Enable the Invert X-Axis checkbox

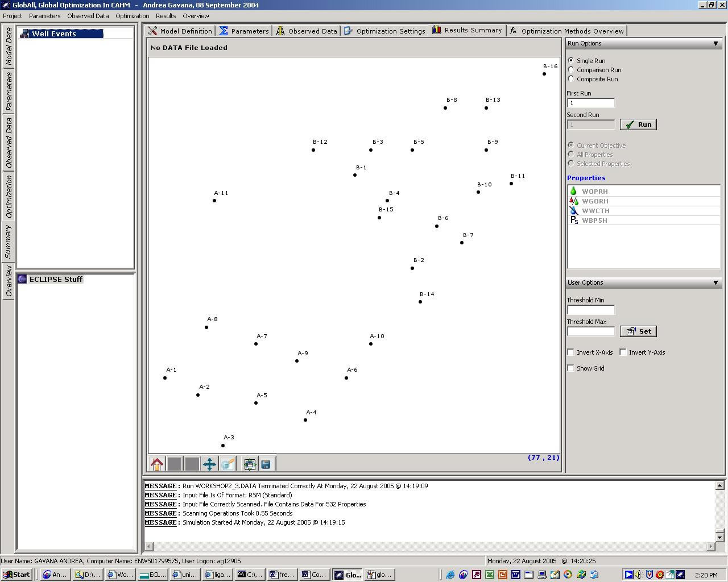point(571,352)
